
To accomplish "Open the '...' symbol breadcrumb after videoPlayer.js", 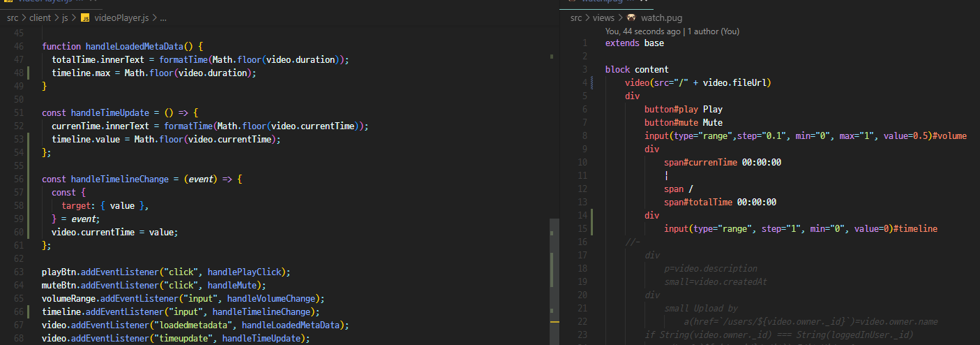I will [x=163, y=17].
